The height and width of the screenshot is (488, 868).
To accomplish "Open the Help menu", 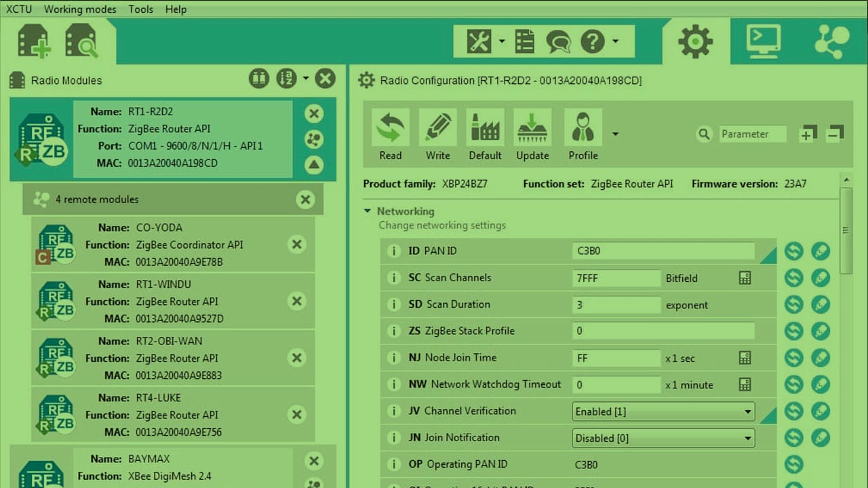I will [x=176, y=9].
